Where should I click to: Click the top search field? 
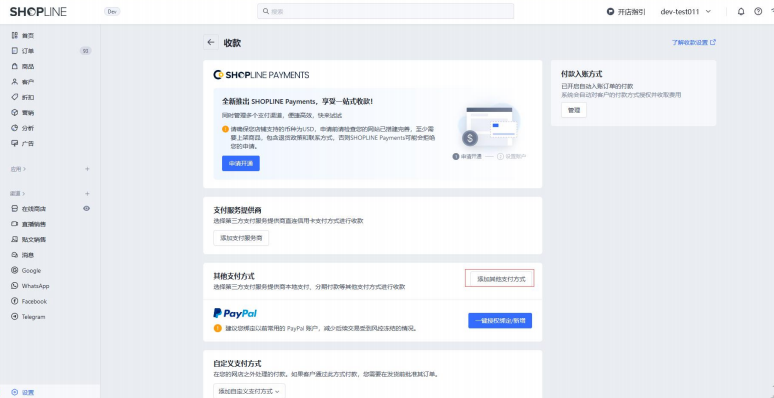(x=386, y=11)
